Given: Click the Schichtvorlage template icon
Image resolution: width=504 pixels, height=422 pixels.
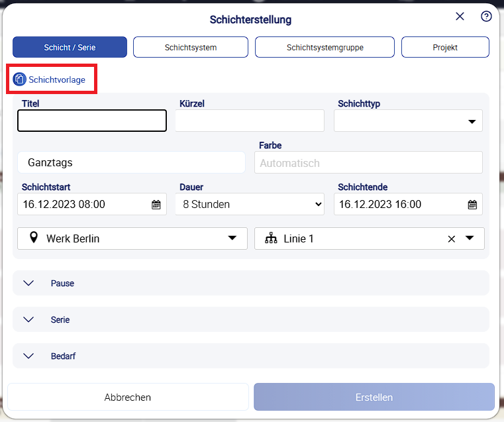Looking at the screenshot, I should (20, 79).
